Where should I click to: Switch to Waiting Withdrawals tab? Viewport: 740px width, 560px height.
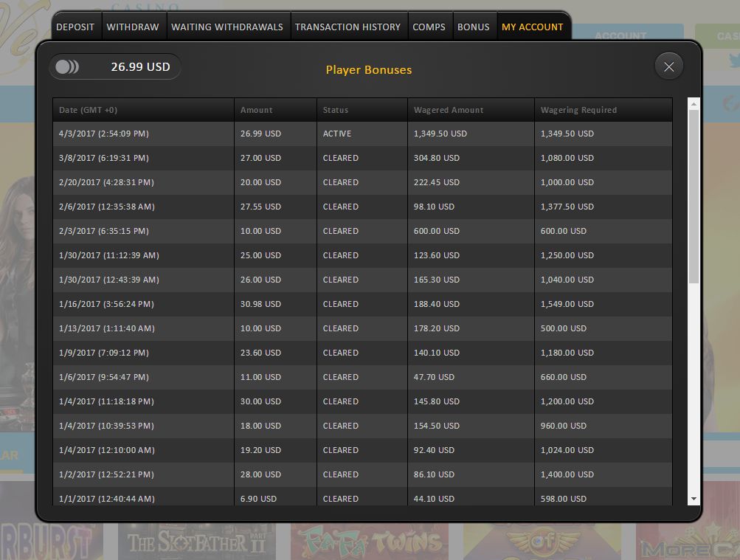[227, 27]
